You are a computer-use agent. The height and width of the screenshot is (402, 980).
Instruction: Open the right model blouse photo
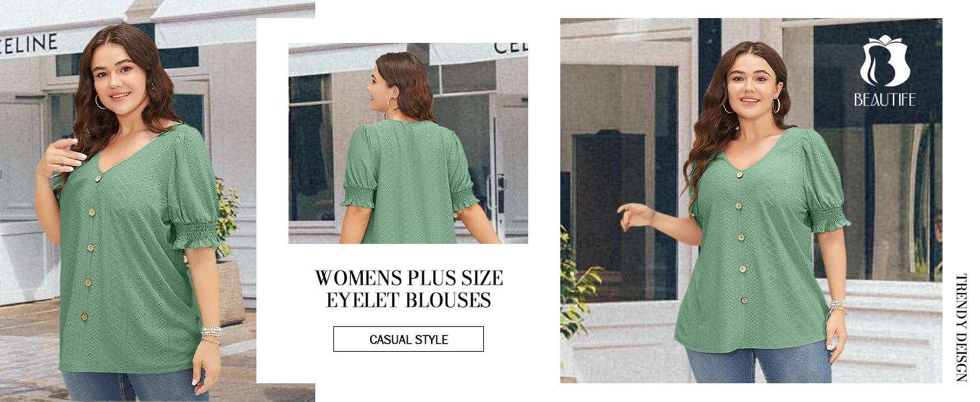[751, 200]
